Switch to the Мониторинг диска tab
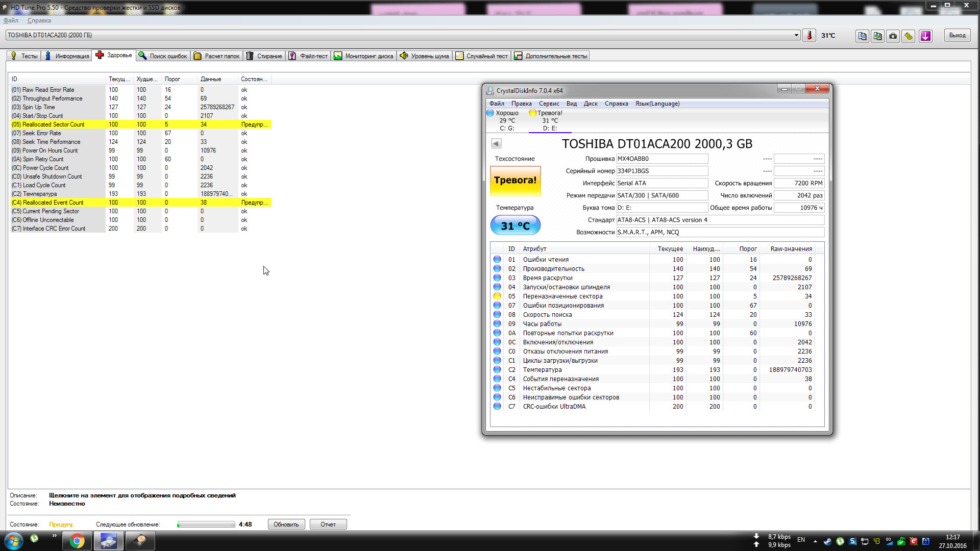 (363, 56)
